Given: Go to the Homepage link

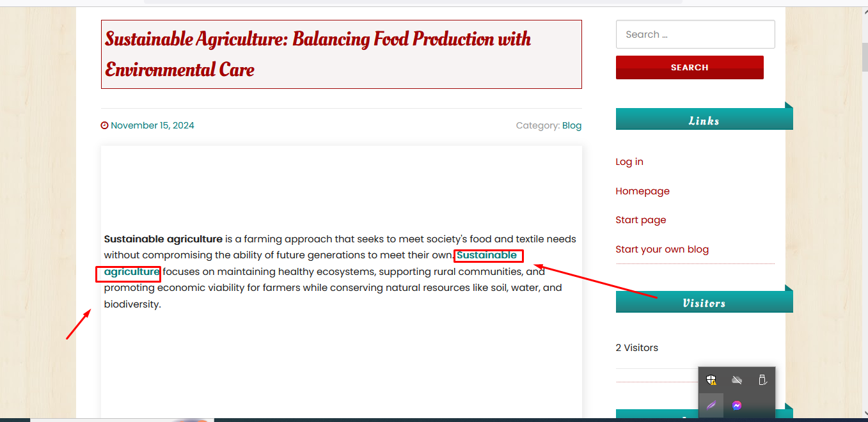Looking at the screenshot, I should click(x=643, y=191).
